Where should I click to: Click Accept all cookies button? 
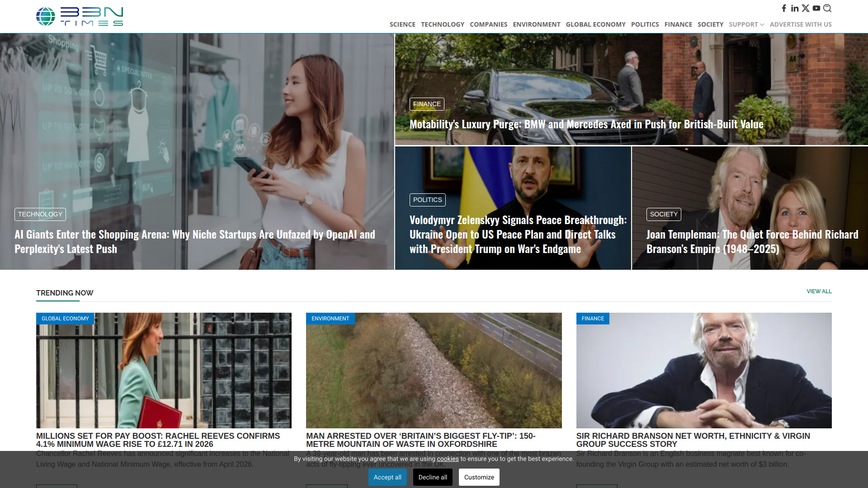click(387, 477)
